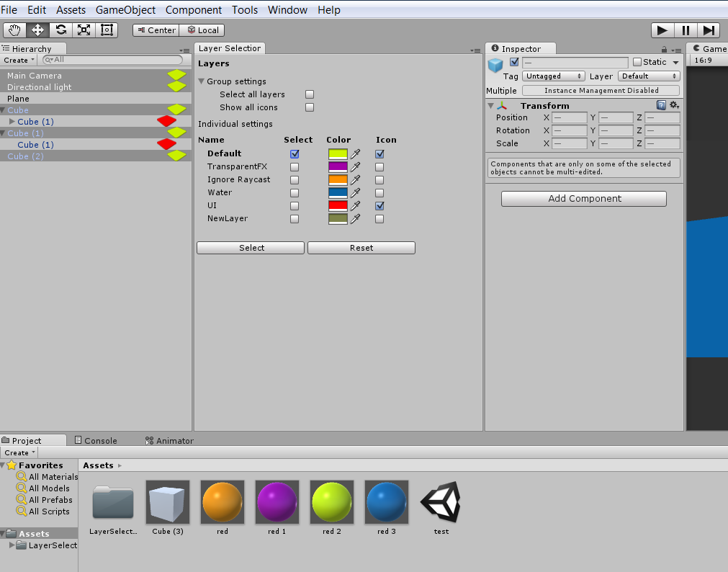Open the Tools menu
728x572 pixels.
pos(245,10)
